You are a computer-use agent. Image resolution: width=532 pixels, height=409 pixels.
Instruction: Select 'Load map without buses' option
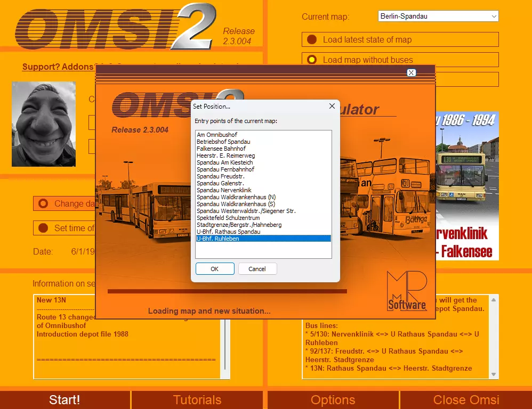400,60
